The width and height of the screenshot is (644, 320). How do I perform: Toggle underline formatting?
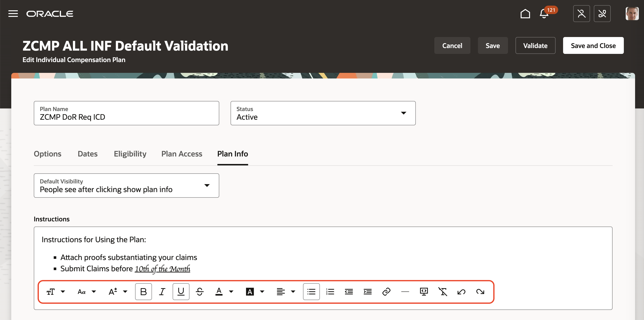point(181,291)
